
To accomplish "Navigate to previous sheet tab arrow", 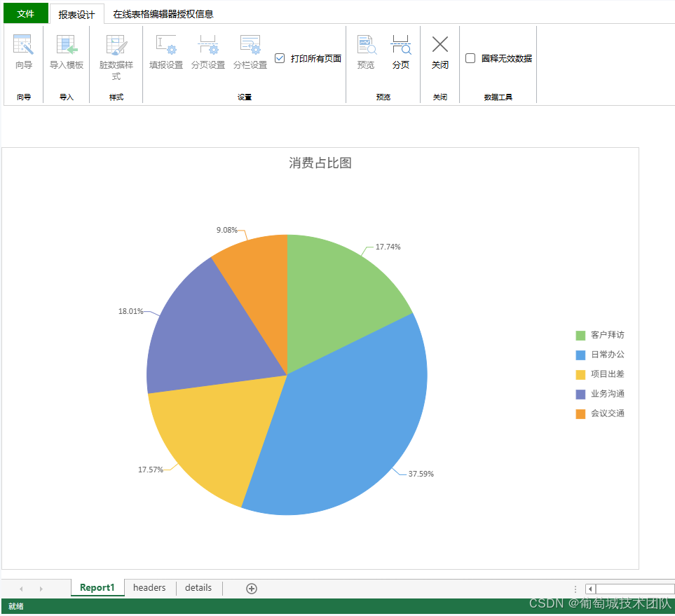I will point(21,589).
